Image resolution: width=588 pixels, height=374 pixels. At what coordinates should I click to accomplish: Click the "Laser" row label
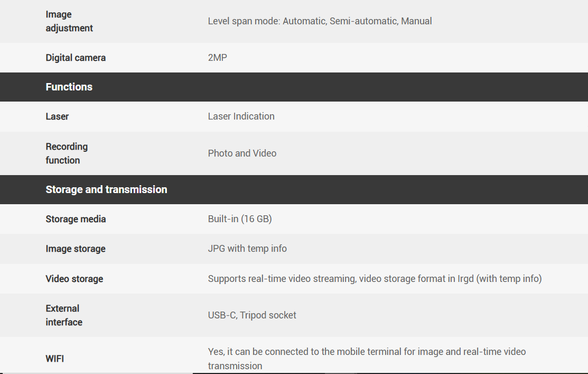tap(57, 116)
